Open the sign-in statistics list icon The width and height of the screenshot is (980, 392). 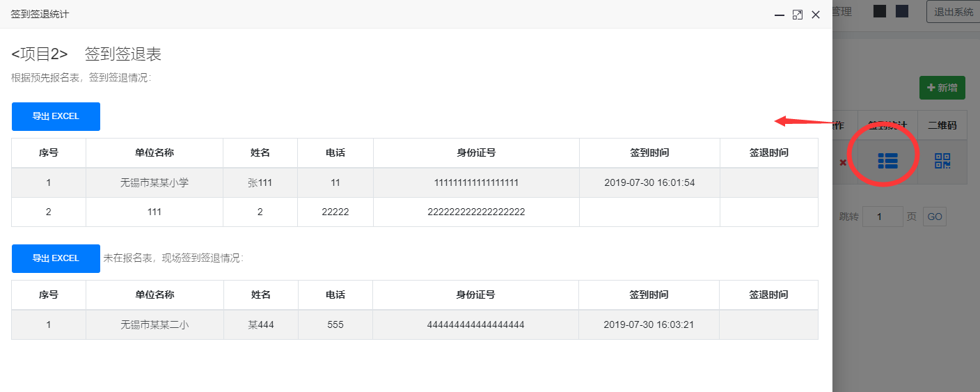(x=887, y=162)
